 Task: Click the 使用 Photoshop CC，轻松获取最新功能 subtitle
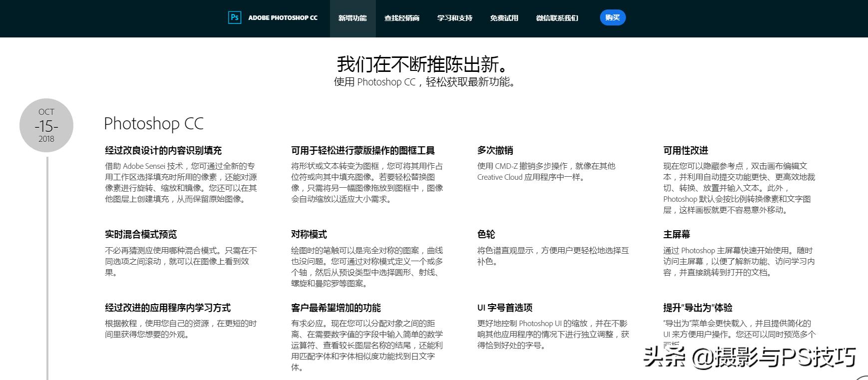pyautogui.click(x=424, y=82)
